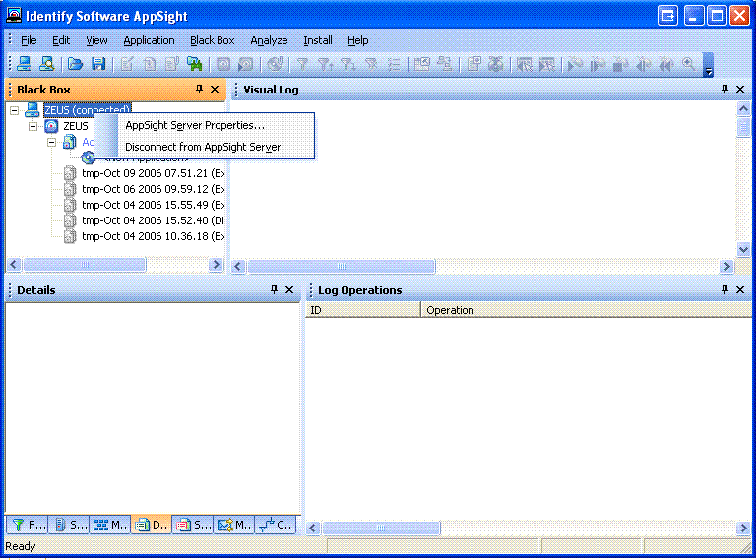Pin the Visual Log panel
The image size is (756, 560).
[724, 89]
